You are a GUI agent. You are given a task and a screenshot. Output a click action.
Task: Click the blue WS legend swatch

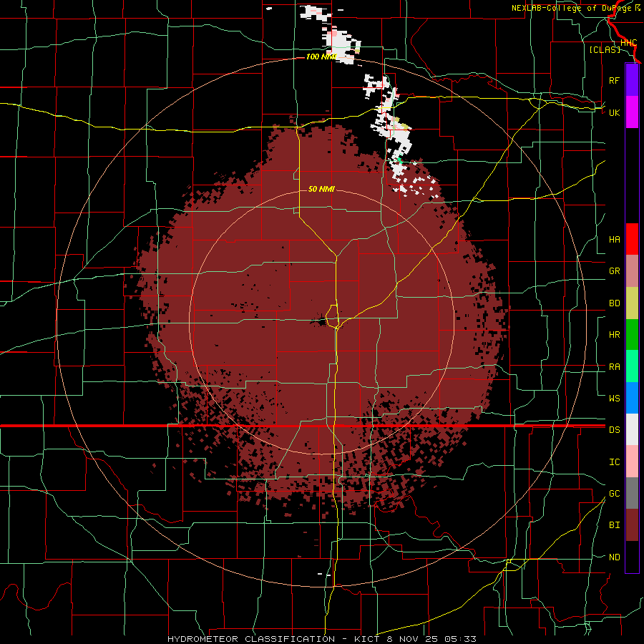632,398
